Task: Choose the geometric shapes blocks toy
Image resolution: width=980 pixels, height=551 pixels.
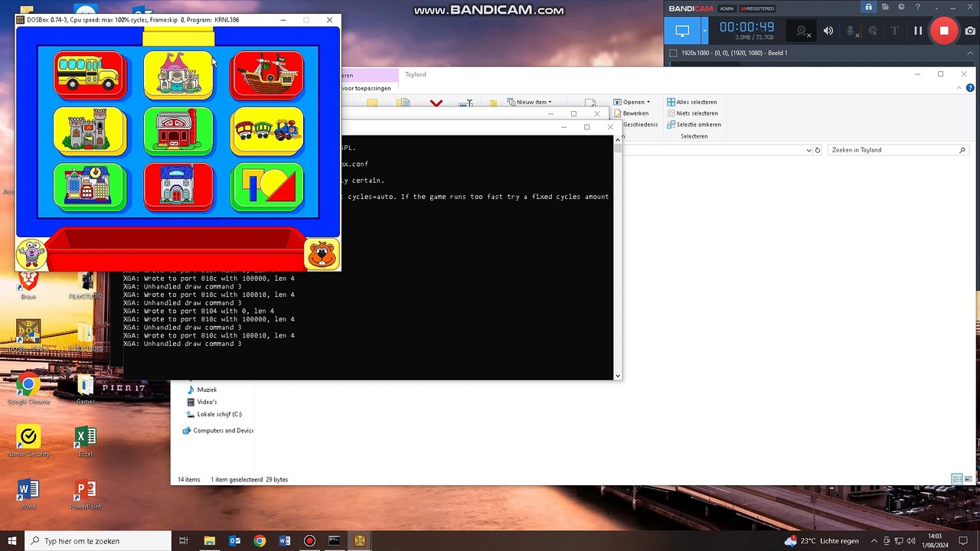Action: point(267,186)
